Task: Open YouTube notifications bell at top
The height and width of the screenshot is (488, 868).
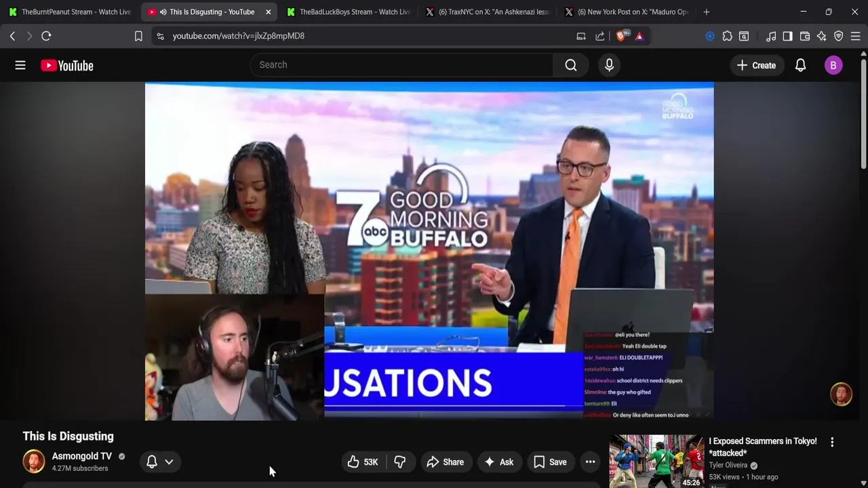Action: (x=800, y=65)
